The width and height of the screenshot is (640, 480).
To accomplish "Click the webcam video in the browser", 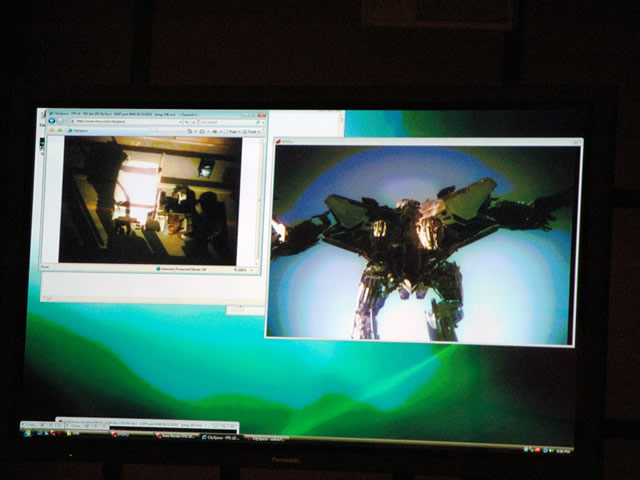I will (x=150, y=200).
